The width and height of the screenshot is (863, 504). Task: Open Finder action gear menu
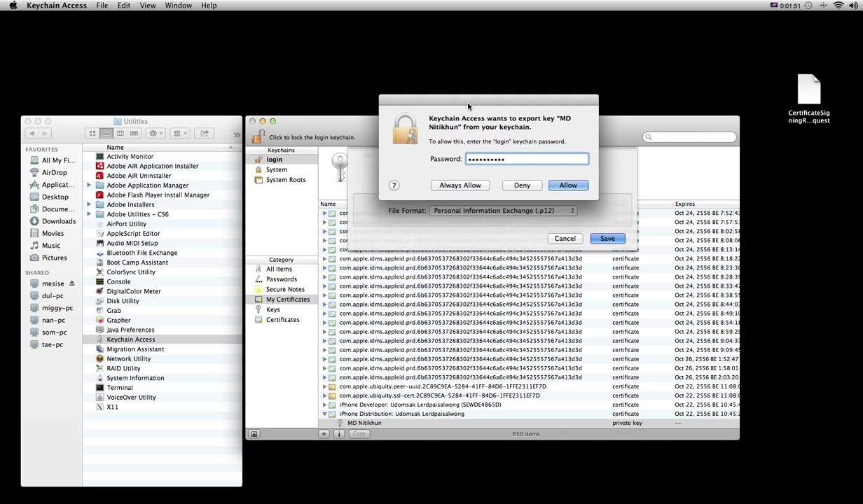pyautogui.click(x=156, y=133)
